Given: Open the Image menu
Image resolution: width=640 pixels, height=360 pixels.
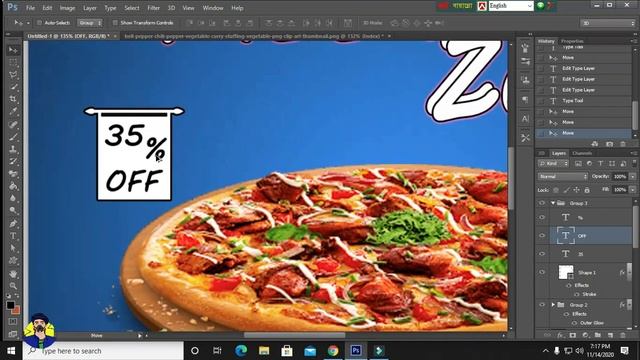Looking at the screenshot, I should pyautogui.click(x=67, y=8).
